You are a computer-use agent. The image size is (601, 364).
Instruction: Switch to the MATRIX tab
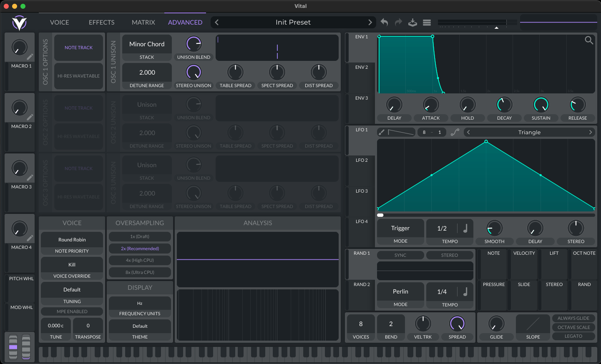point(143,23)
